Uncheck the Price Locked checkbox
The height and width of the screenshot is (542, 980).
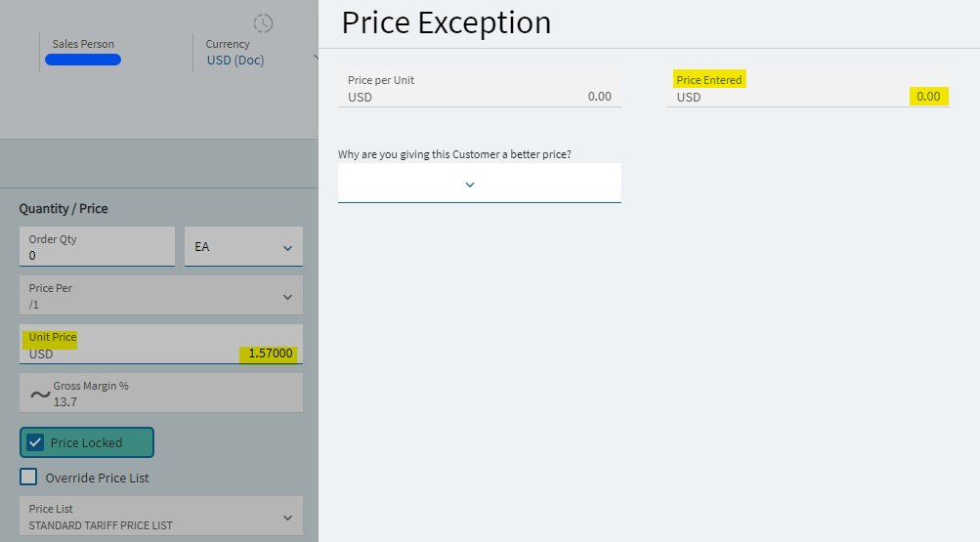[36, 442]
